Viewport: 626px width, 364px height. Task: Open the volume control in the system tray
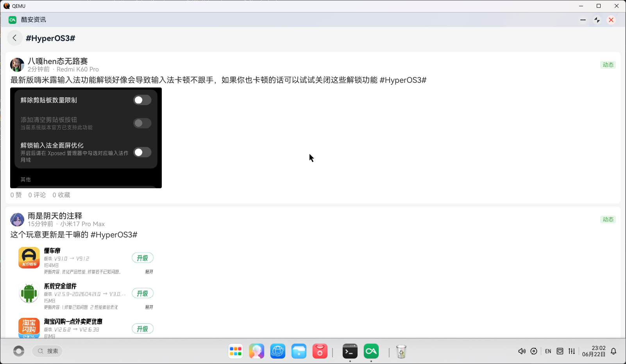[x=522, y=351]
